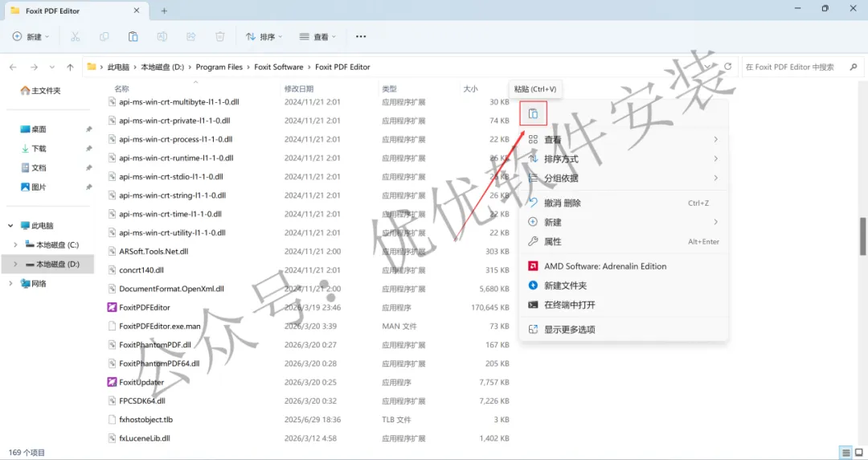This screenshot has width=868, height=460.
Task: Open New (新建) submenu in context menu
Action: tap(624, 222)
